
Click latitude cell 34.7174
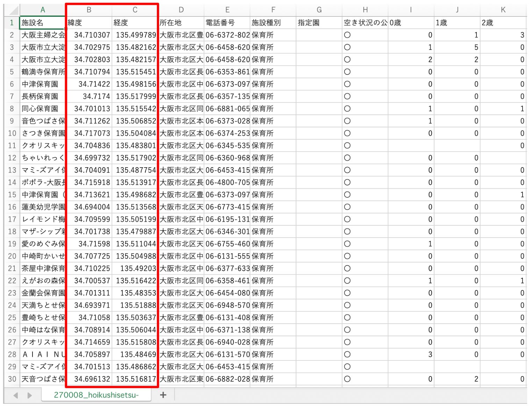(x=89, y=96)
